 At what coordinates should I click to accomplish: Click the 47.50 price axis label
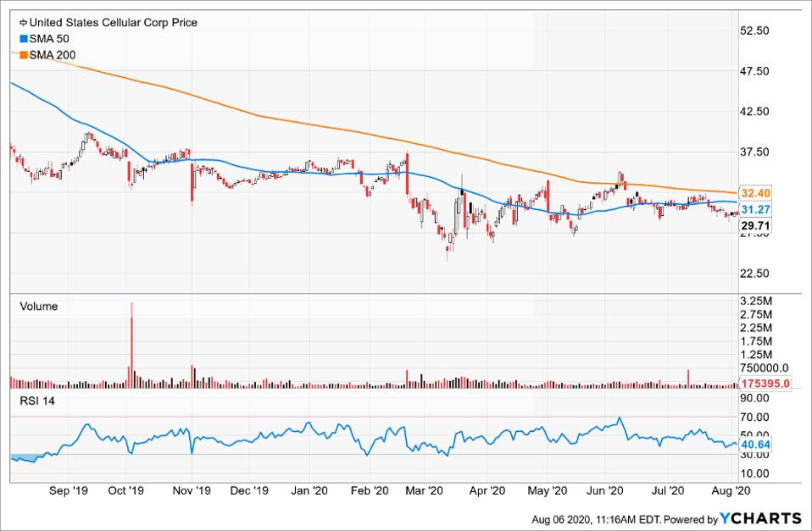click(754, 71)
